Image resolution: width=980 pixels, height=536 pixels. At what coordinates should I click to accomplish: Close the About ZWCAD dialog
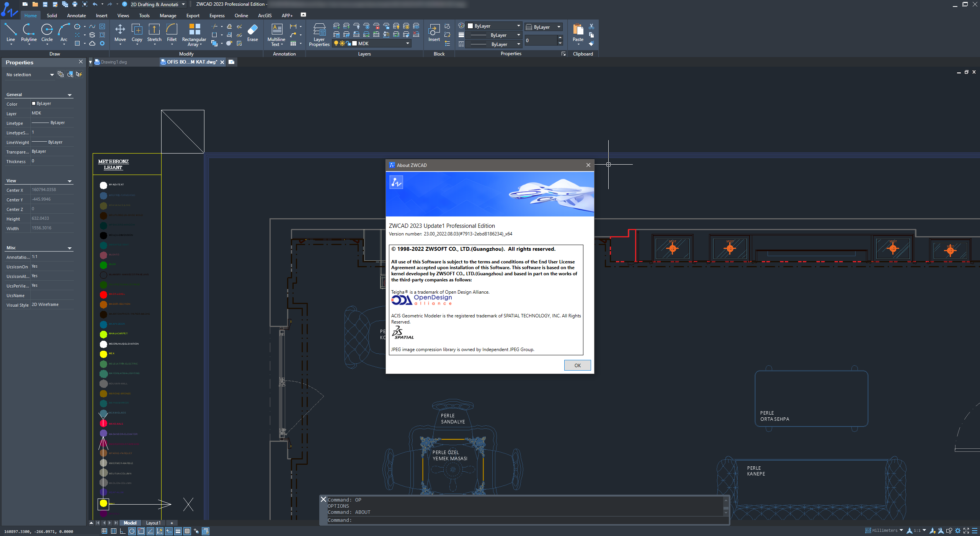588,165
